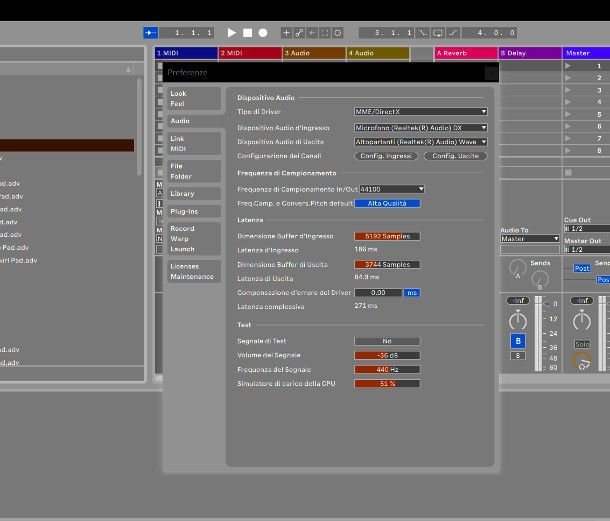Toggle the ms unit button
The width and height of the screenshot is (610, 521).
tap(412, 293)
